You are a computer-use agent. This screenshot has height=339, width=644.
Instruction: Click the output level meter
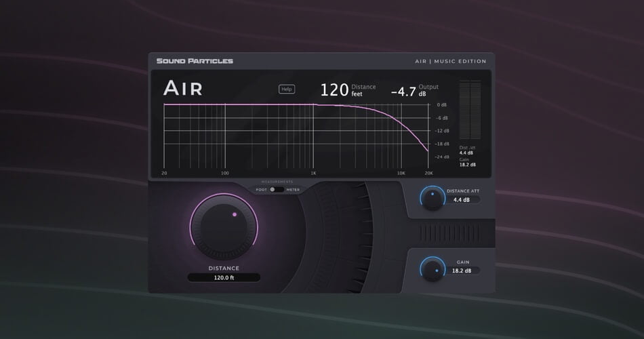(470, 110)
